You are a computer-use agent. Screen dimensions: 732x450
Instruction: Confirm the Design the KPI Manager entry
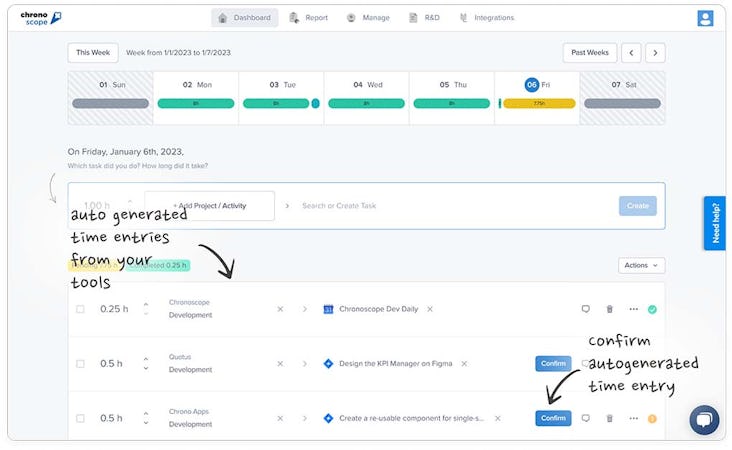[x=553, y=364]
